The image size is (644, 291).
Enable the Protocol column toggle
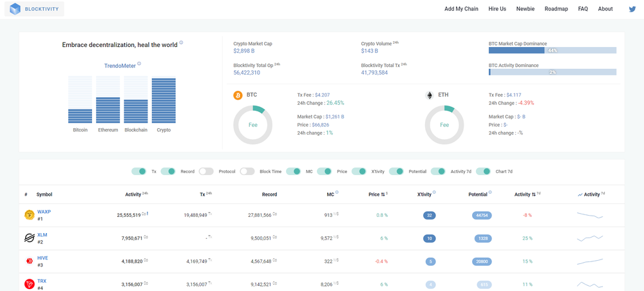pos(206,171)
